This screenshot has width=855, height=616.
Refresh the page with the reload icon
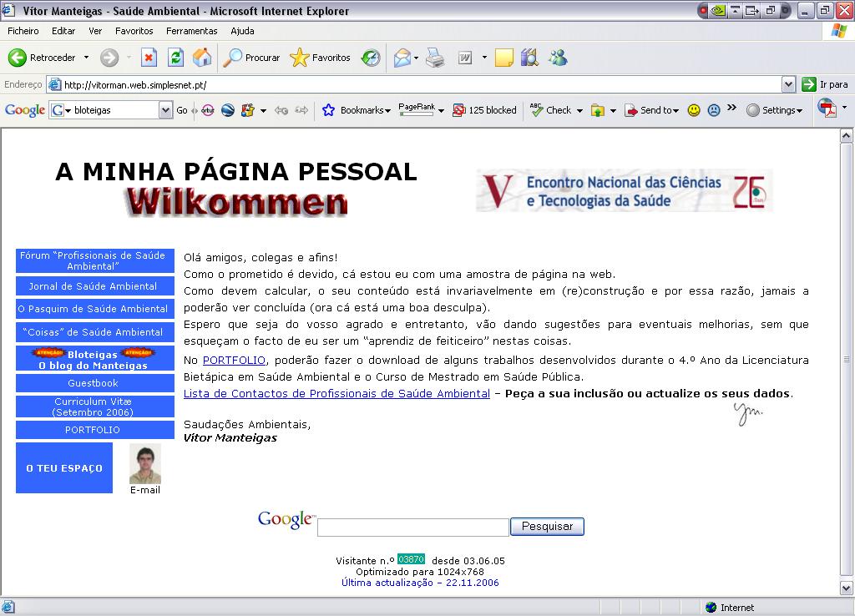click(176, 58)
